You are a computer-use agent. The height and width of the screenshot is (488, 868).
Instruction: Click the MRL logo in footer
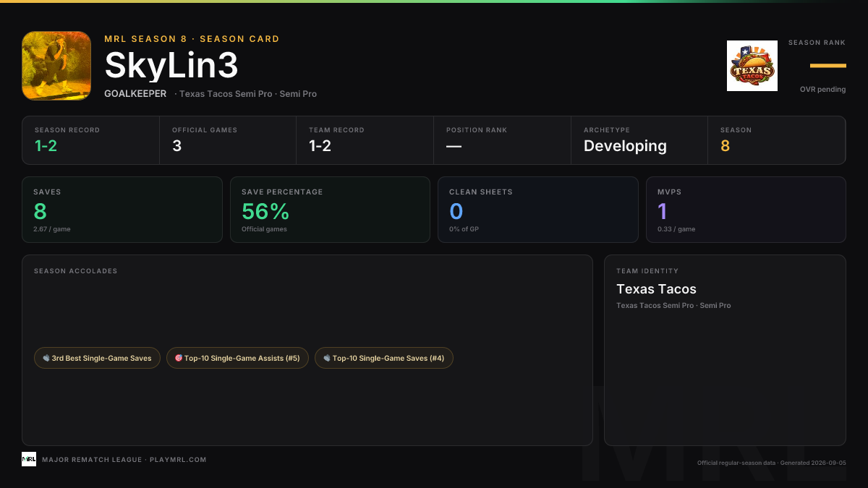(29, 459)
